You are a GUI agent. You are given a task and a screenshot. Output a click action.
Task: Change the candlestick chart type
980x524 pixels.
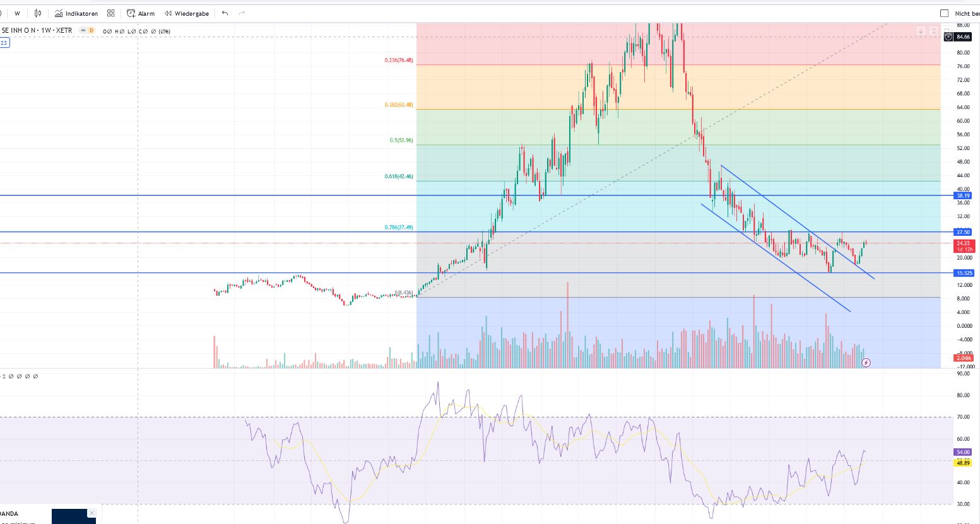(38, 13)
